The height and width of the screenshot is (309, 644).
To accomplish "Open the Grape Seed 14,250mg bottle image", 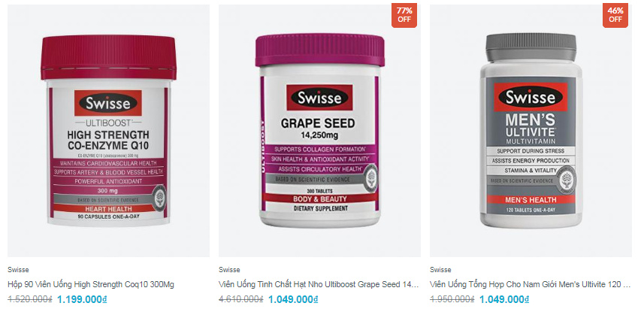I will pyautogui.click(x=319, y=131).
